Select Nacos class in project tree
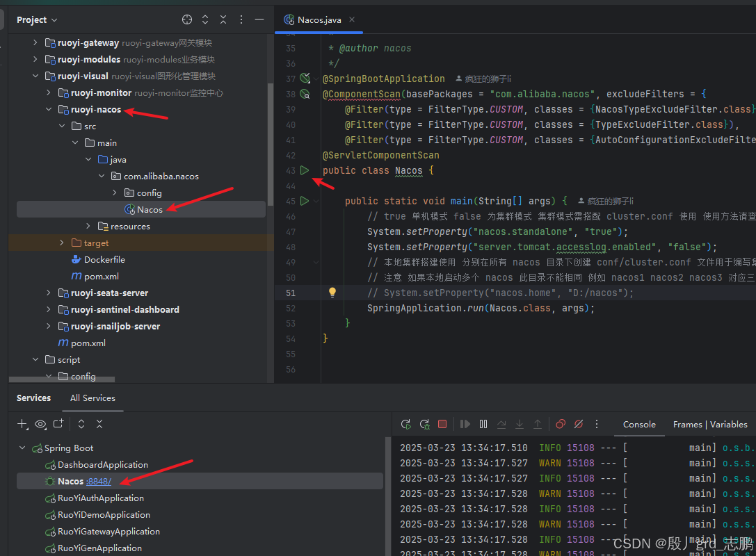This screenshot has width=756, height=556. tap(140, 209)
